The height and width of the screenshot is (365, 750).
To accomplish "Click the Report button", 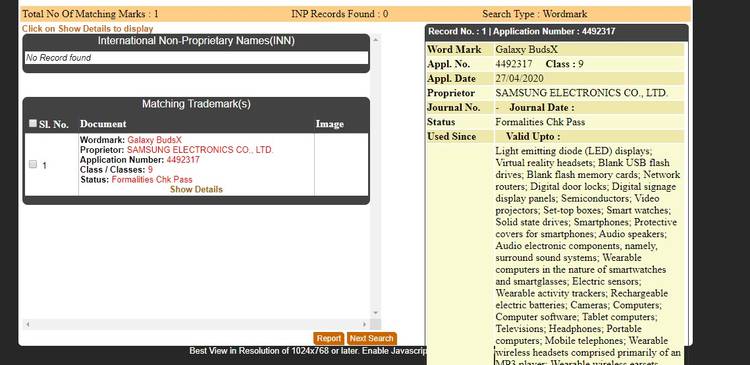I will [x=329, y=339].
